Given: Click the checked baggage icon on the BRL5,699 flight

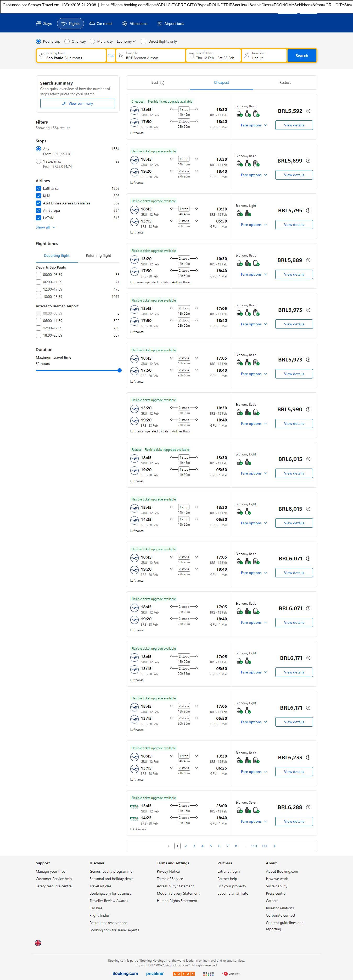Looking at the screenshot, I should click(x=256, y=164).
